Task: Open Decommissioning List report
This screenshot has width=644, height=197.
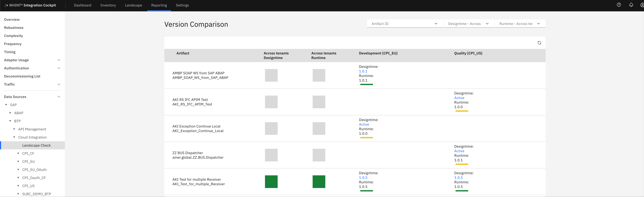Action: point(22,76)
